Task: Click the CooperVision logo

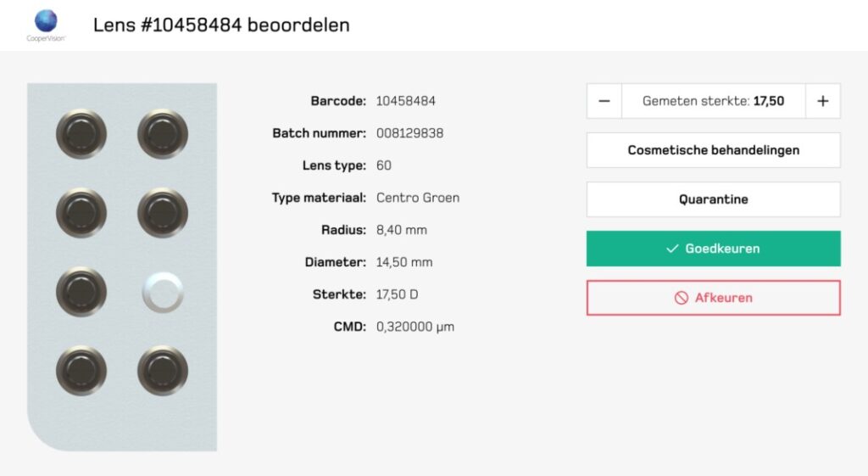Action: point(46,25)
